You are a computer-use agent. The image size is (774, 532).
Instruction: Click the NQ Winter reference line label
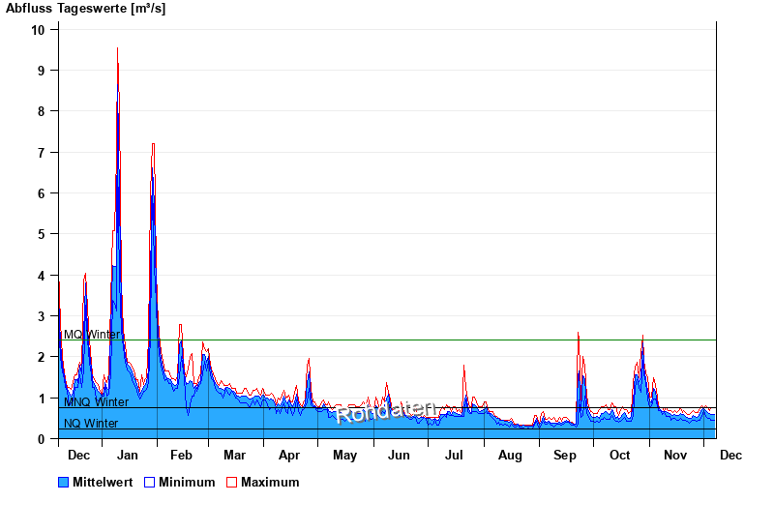pos(91,424)
